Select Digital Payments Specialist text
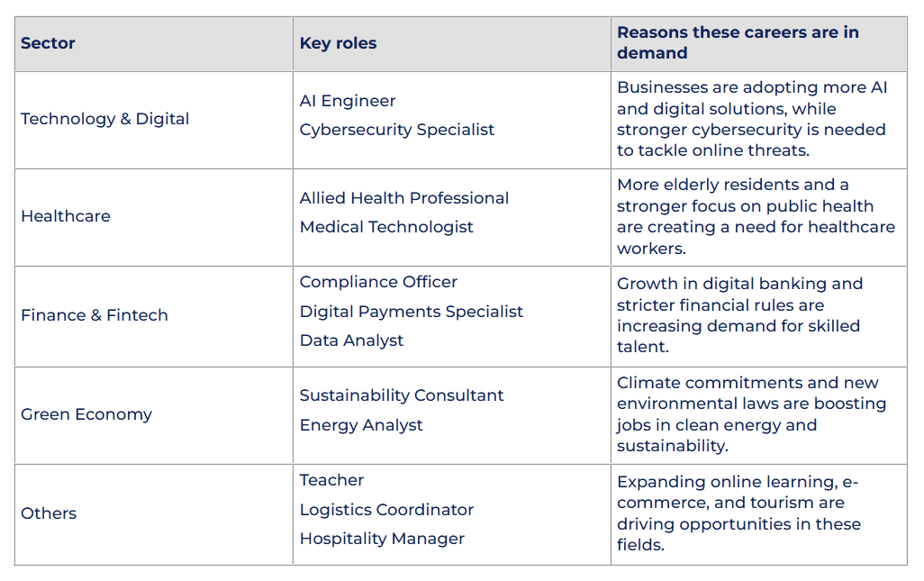Screen dimensions: 924x581 tap(412, 312)
